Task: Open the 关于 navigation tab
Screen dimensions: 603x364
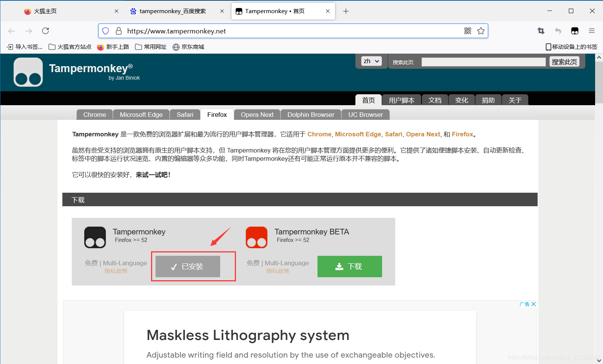Action: coord(515,100)
